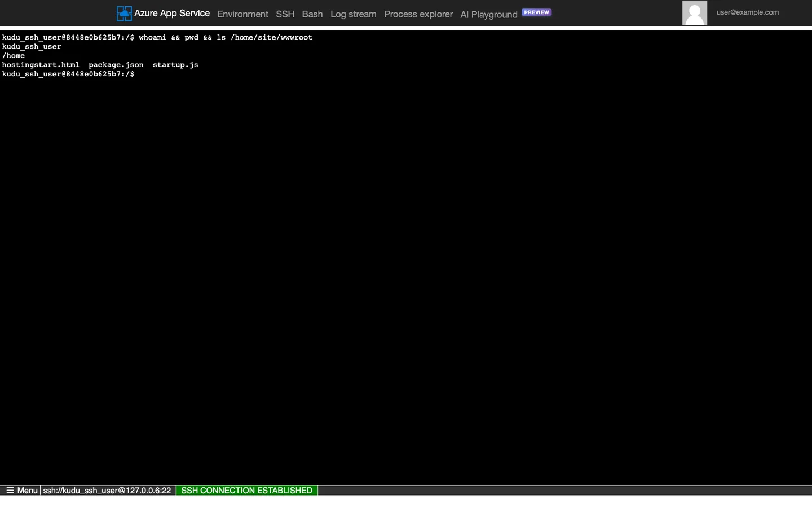The width and height of the screenshot is (812, 508).
Task: Open the Bash console
Action: point(312,14)
